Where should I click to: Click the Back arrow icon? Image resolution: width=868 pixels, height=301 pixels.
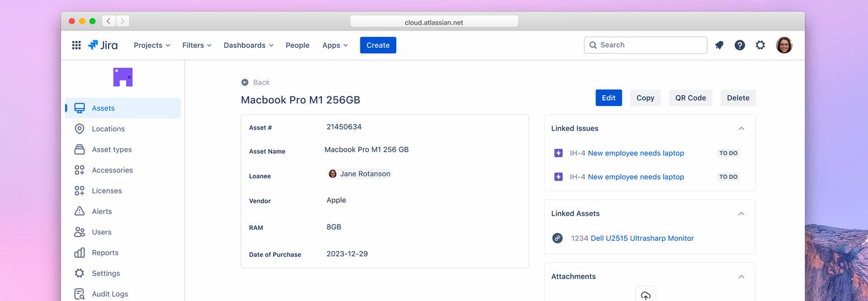point(245,82)
